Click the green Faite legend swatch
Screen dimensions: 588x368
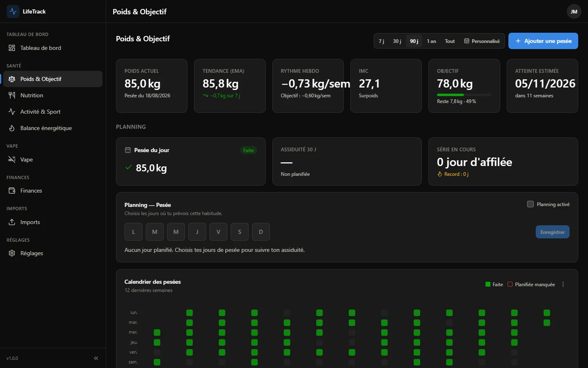(488, 285)
